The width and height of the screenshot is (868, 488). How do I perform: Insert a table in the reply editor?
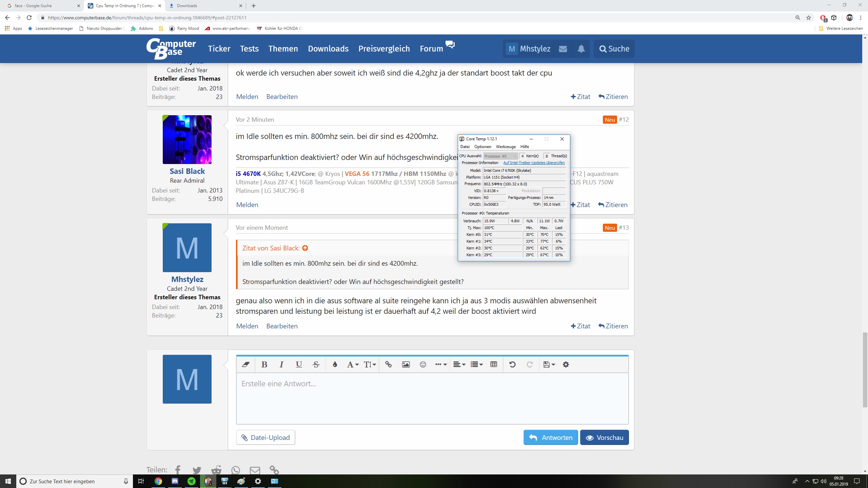click(494, 365)
